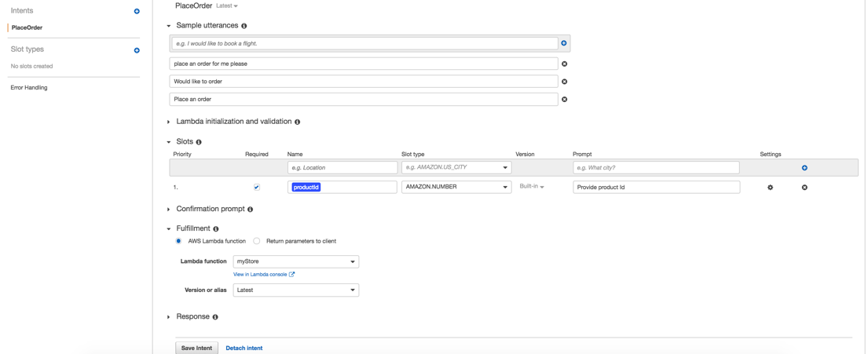The width and height of the screenshot is (868, 354).
Task: Remove 'place an order for me please' utterance
Action: click(x=564, y=64)
